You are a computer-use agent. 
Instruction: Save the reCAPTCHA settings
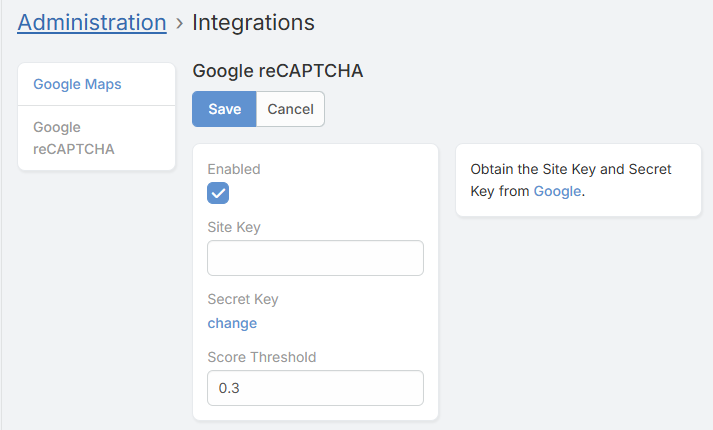click(224, 109)
